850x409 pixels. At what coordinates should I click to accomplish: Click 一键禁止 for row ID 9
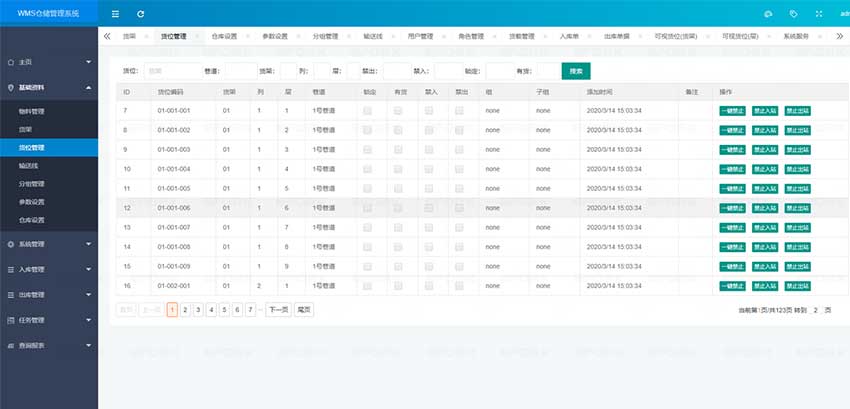pos(733,149)
